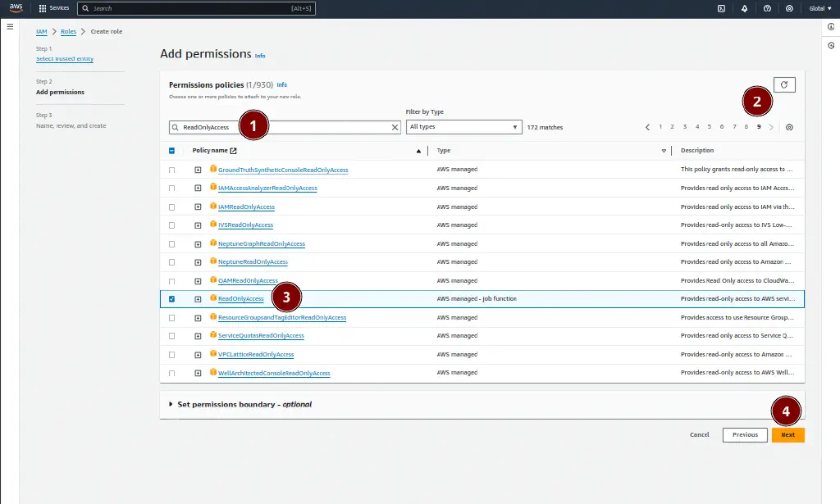This screenshot has width=840, height=504.
Task: Expand the IVSReadOnlyAccess policy details
Action: [198, 225]
